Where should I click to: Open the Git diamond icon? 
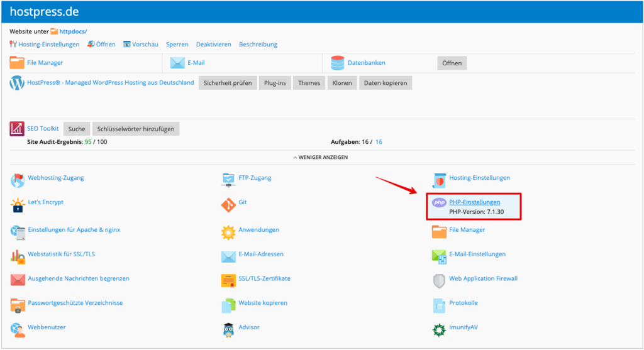(228, 205)
